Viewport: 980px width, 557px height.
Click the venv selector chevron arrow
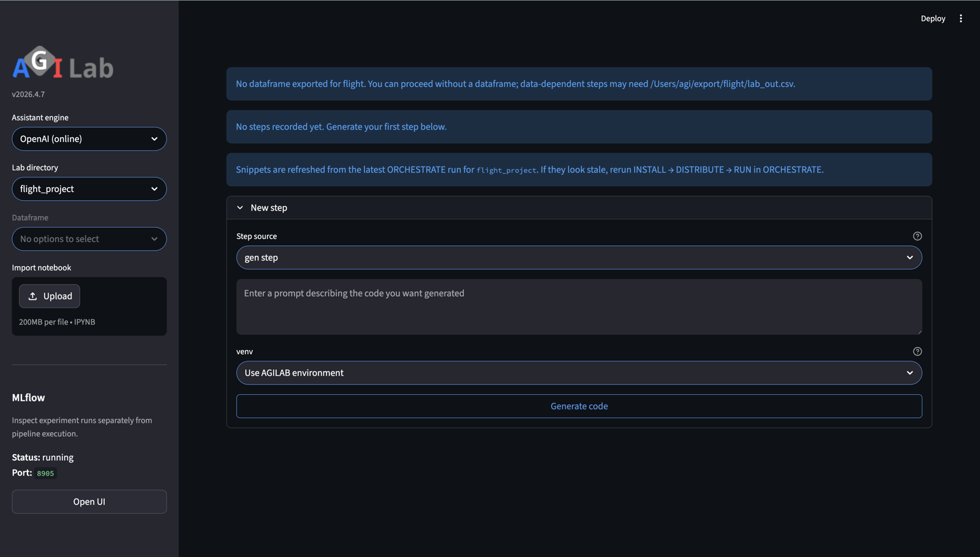pyautogui.click(x=910, y=373)
